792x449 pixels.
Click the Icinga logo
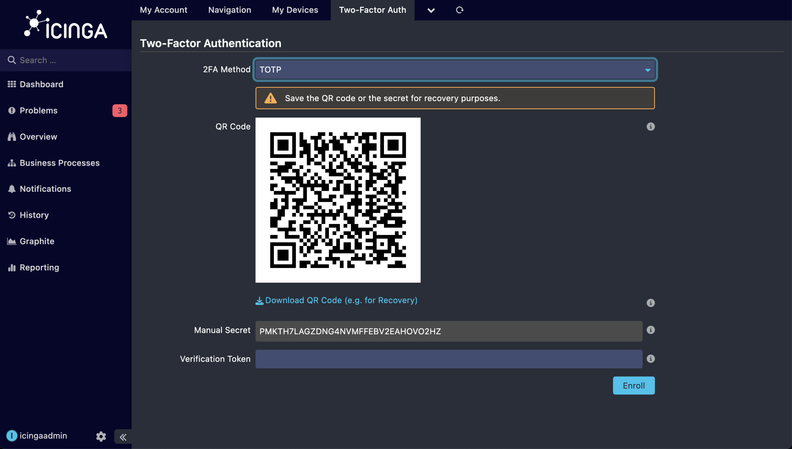coord(65,25)
